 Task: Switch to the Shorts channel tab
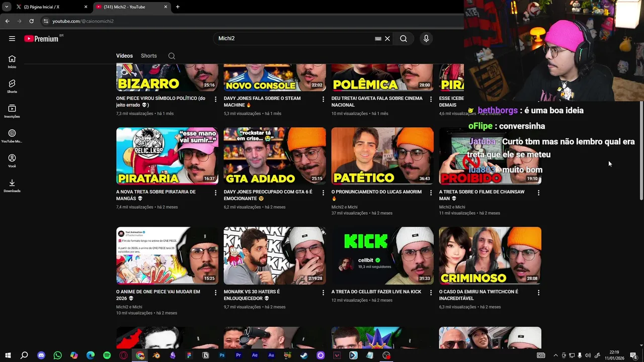pyautogui.click(x=148, y=56)
